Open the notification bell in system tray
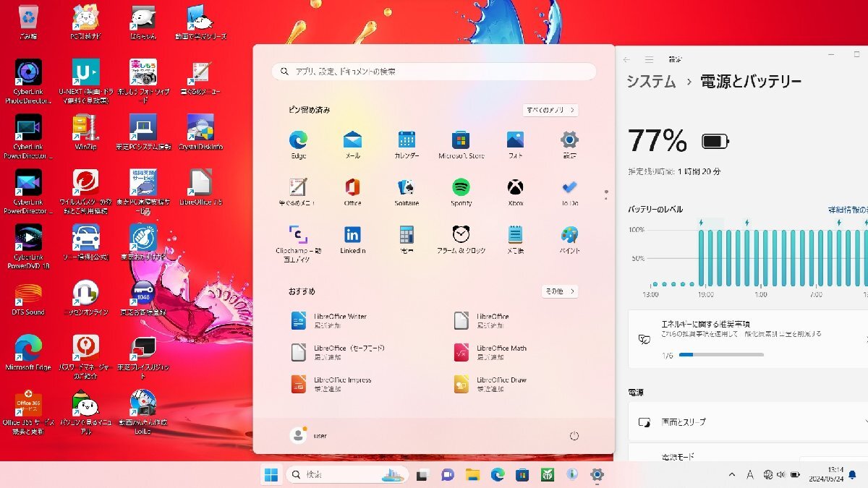 (852, 474)
